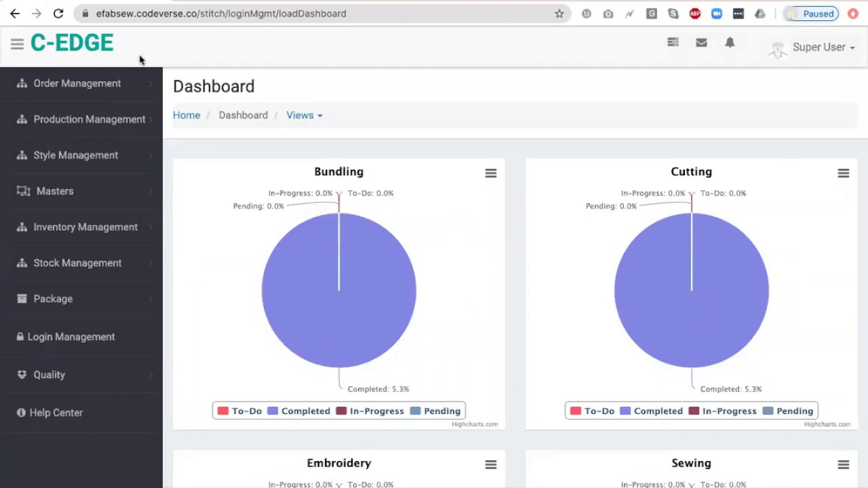Toggle In-Progress series in Bundling legend
Viewport: 868px width, 488px height.
[x=370, y=411]
